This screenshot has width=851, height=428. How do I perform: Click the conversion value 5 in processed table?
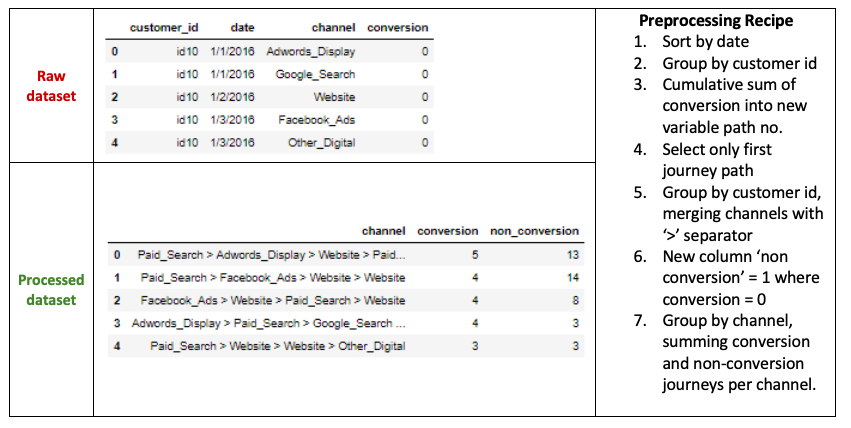pyautogui.click(x=474, y=255)
